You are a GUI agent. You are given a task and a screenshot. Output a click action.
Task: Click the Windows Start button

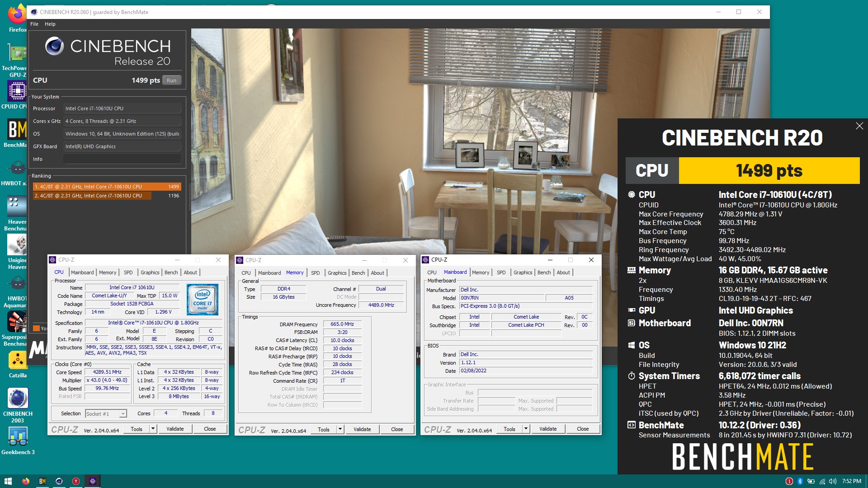coord(8,481)
